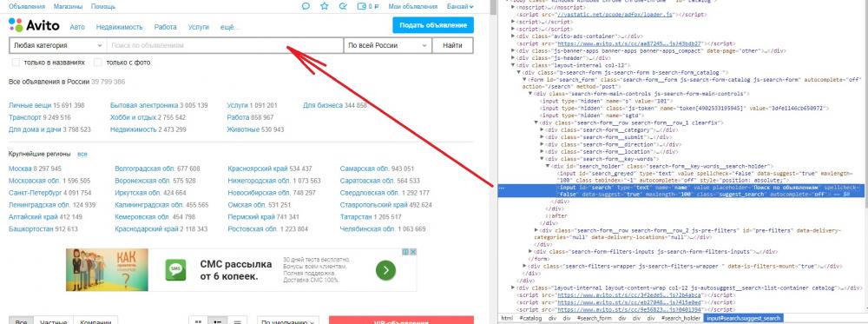Image resolution: width=868 pixels, height=324 pixels.
Task: Click green arrow button in SMS ad
Action: [386, 270]
